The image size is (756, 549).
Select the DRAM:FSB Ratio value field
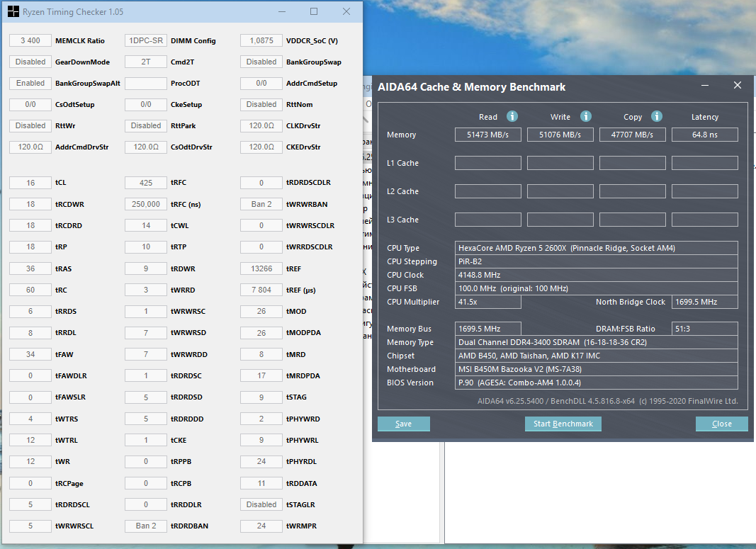pos(704,329)
